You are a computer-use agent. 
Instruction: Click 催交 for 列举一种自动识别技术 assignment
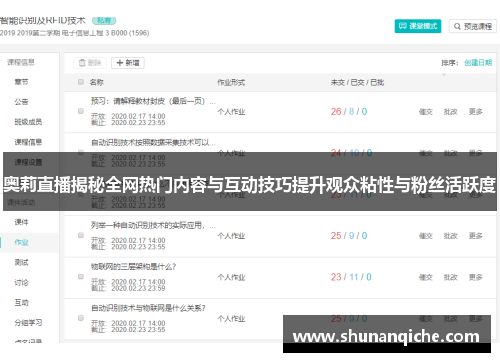(x=426, y=236)
